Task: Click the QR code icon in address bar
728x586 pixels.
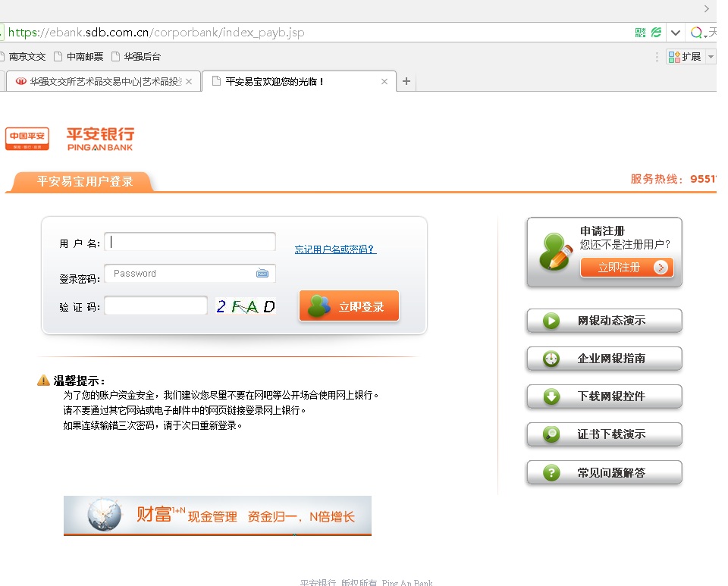Action: tap(640, 33)
